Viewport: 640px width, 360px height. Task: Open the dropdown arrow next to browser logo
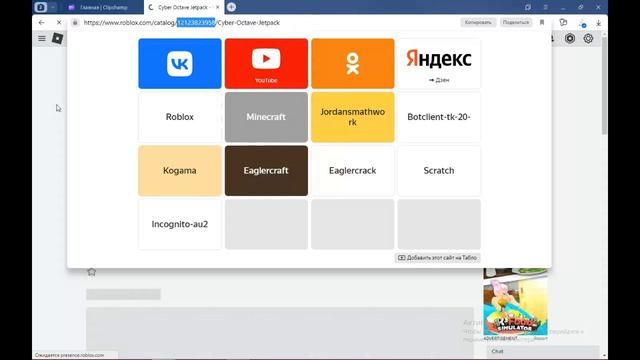click(53, 7)
